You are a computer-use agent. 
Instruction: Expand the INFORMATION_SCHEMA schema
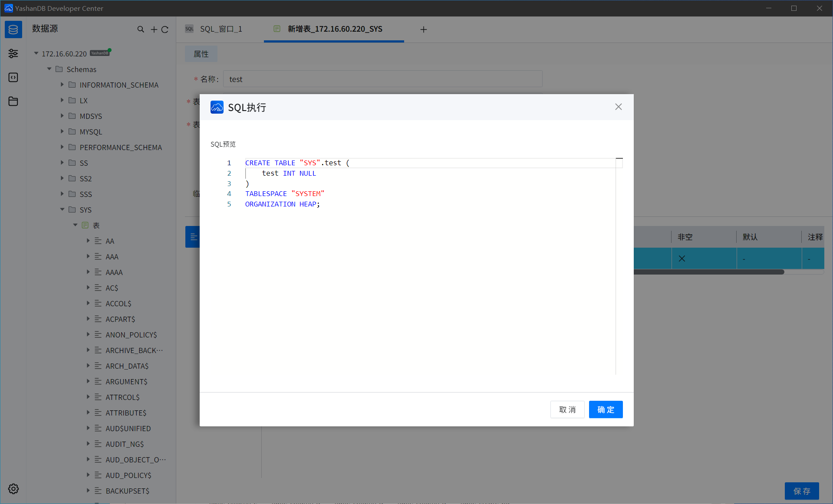(62, 85)
